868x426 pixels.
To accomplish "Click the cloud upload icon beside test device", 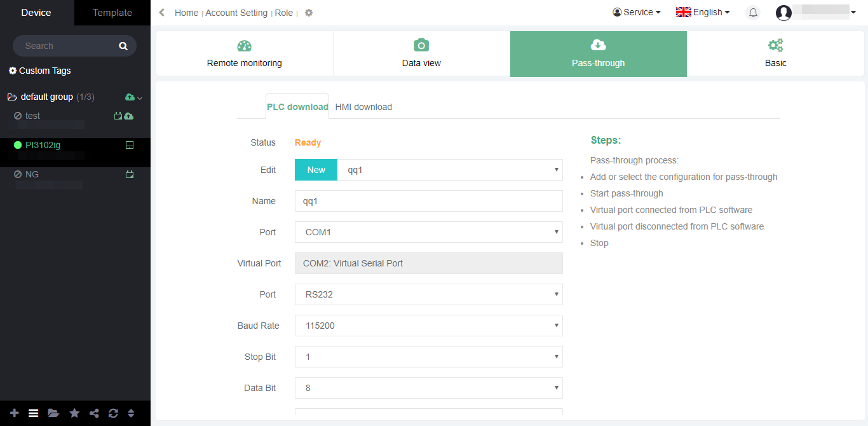I will point(129,116).
